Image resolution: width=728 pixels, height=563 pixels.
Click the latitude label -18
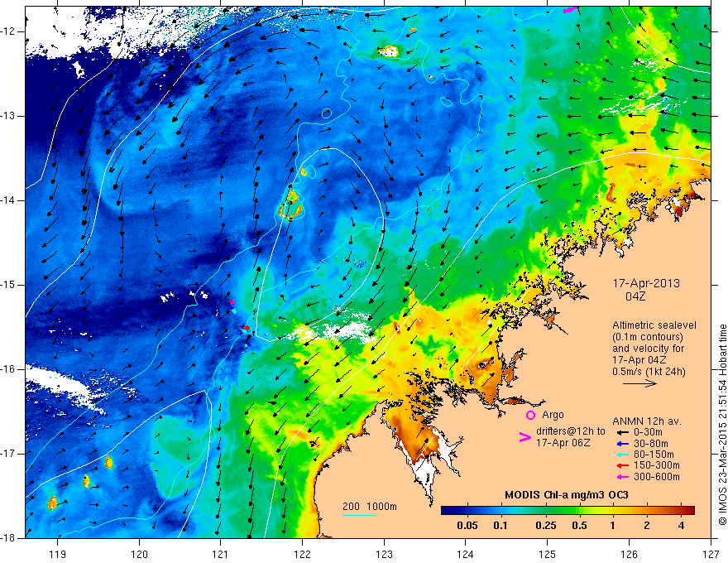pyautogui.click(x=8, y=538)
